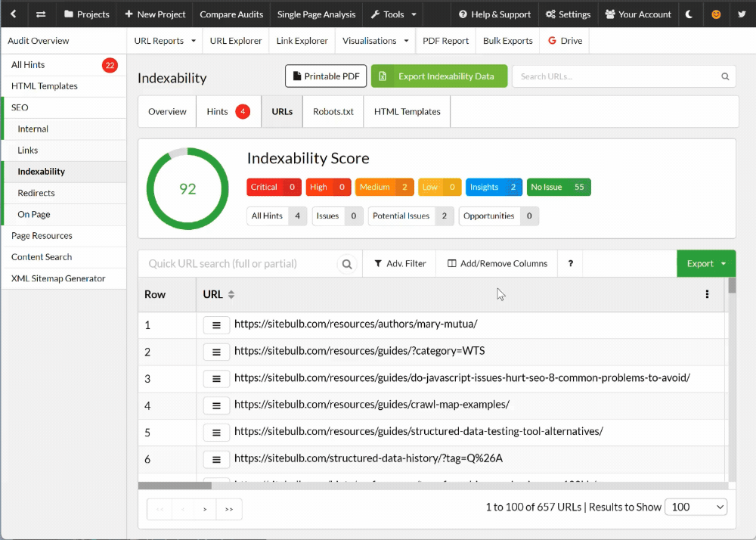Click the Potential Issues filter
756x540 pixels.
click(411, 216)
